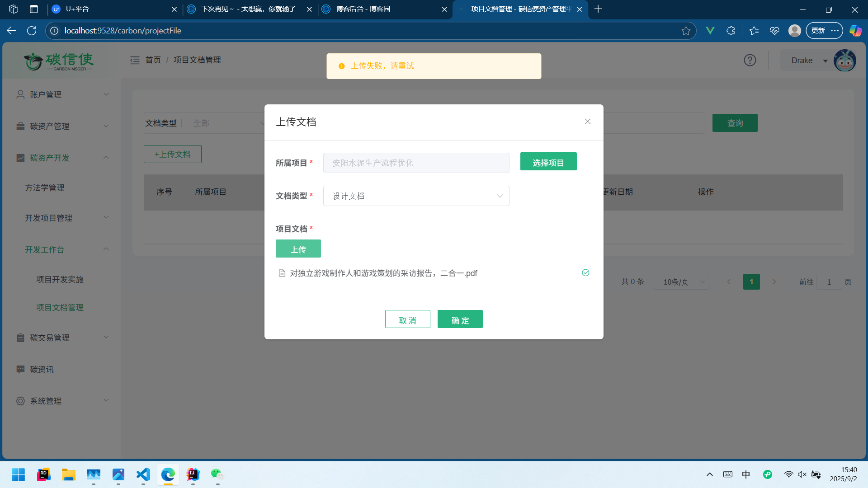Click the Drake user avatar image
Screen dimensions: 868x488
[x=844, y=61]
